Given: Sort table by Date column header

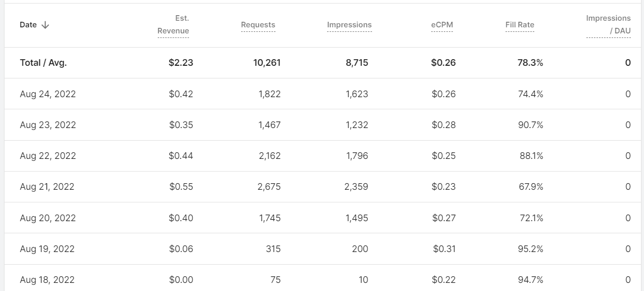Looking at the screenshot, I should pos(28,25).
